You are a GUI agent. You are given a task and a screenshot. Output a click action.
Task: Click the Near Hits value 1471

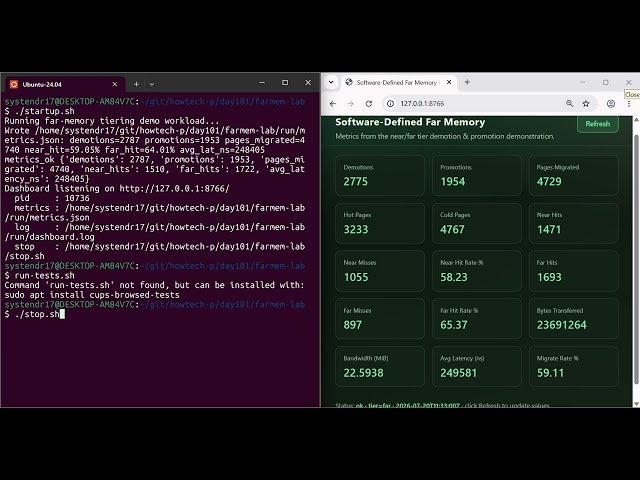549,229
